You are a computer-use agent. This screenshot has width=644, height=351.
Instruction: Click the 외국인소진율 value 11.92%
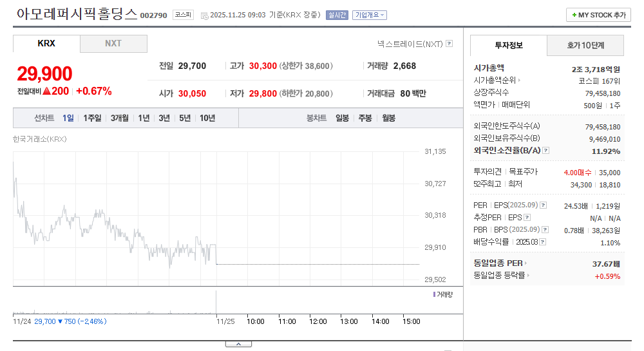606,151
